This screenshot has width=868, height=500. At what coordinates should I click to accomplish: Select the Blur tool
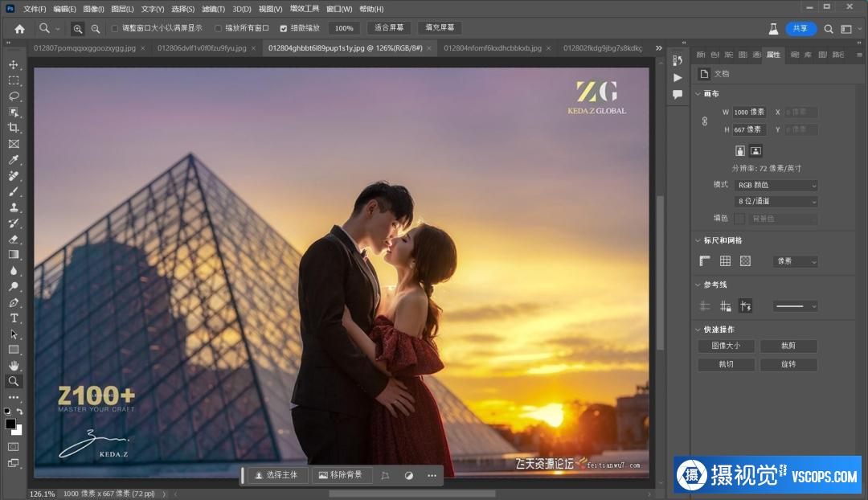(14, 271)
